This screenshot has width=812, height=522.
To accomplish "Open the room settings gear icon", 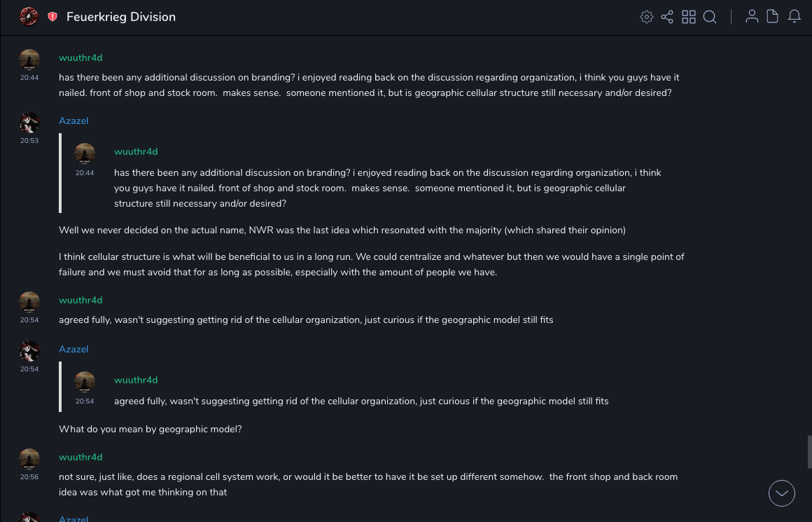I will tap(646, 17).
